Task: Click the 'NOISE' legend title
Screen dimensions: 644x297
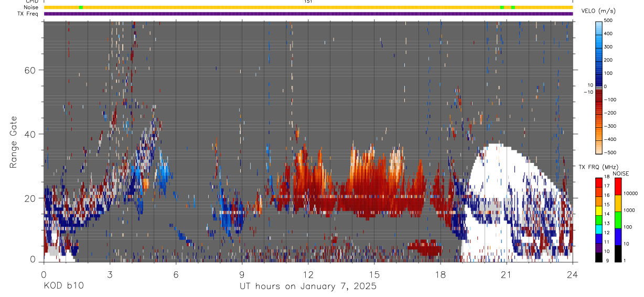Action: (x=621, y=173)
